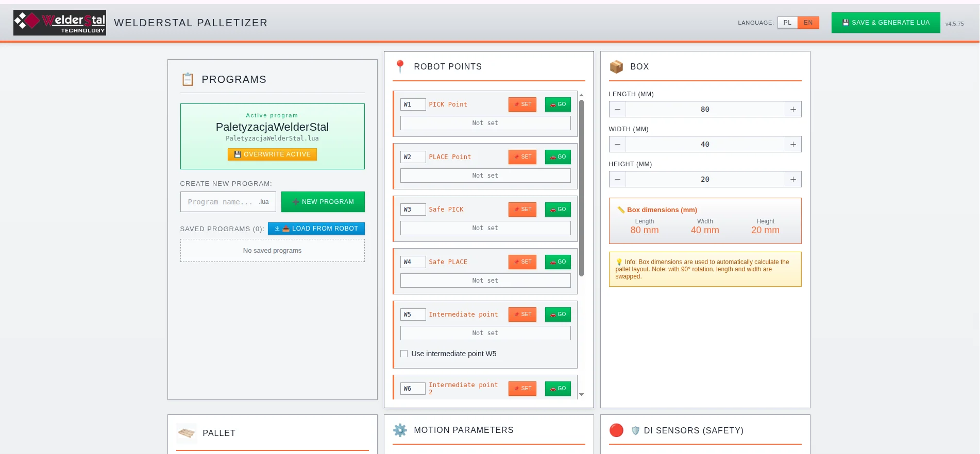
Task: Click the '20 mm' Height summary value
Action: coord(765,230)
